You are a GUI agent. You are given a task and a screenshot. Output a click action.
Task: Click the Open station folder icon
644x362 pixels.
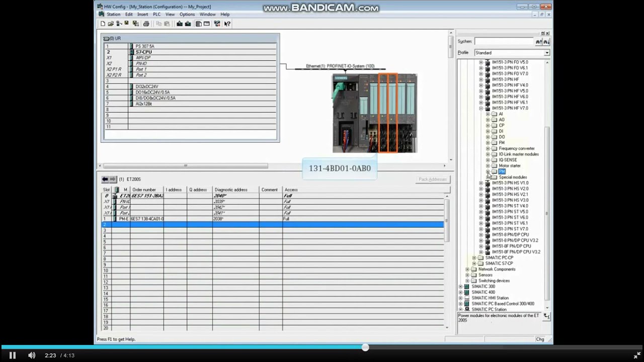111,24
